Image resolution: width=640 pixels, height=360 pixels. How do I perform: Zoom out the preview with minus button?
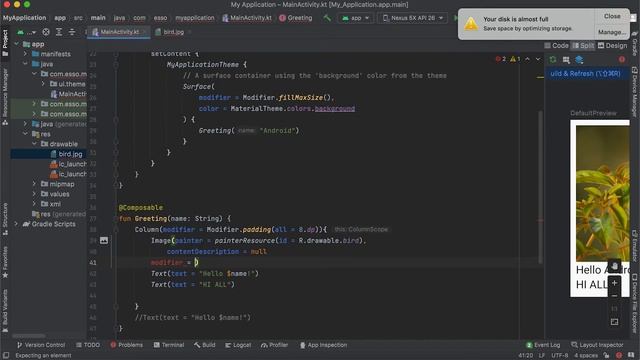(614, 296)
